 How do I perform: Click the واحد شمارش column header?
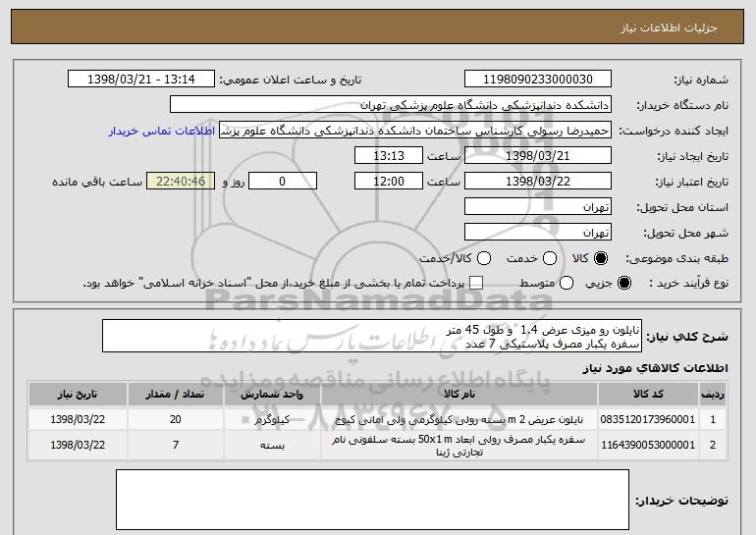[272, 395]
